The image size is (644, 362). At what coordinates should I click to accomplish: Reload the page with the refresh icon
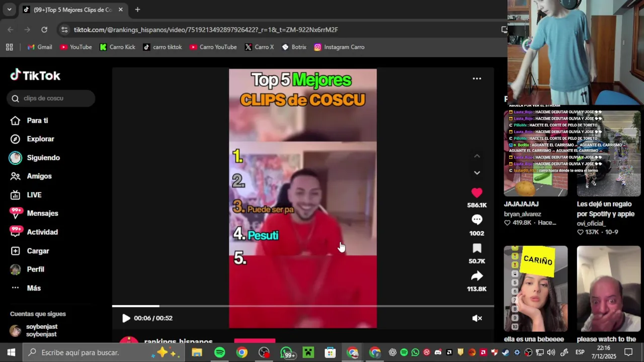click(x=44, y=30)
